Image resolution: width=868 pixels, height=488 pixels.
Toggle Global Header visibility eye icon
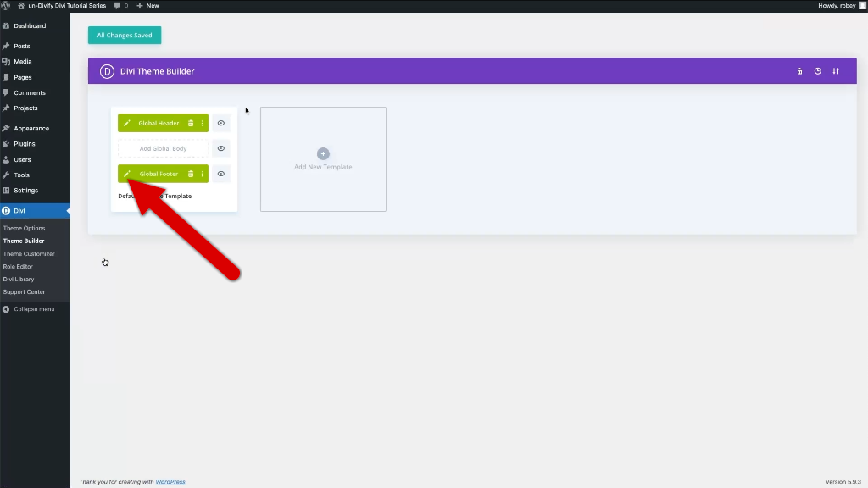coord(221,124)
